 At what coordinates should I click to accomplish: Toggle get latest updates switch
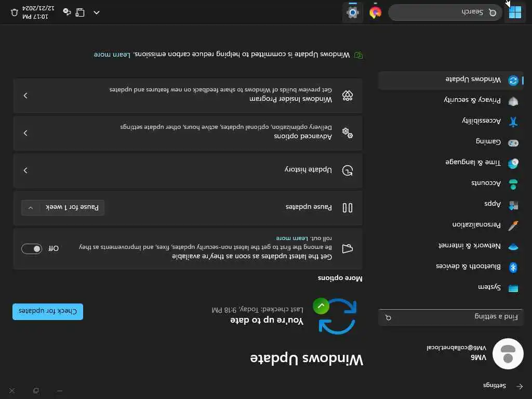(x=32, y=249)
